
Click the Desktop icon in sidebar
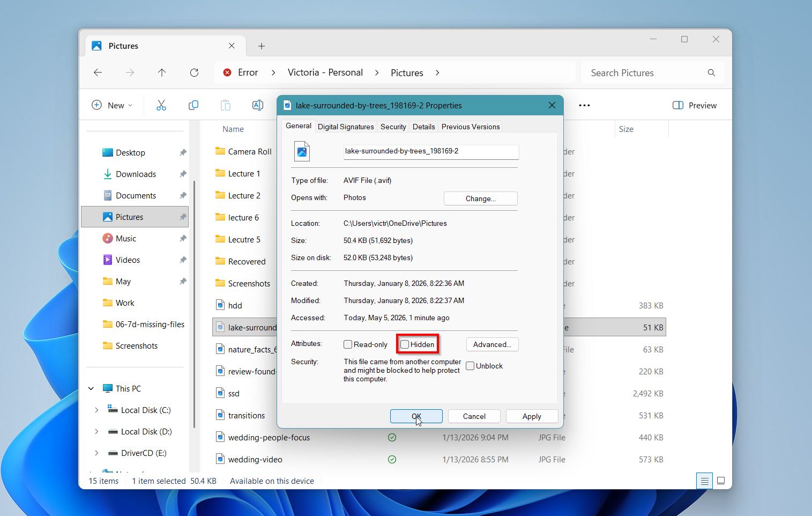coord(108,152)
